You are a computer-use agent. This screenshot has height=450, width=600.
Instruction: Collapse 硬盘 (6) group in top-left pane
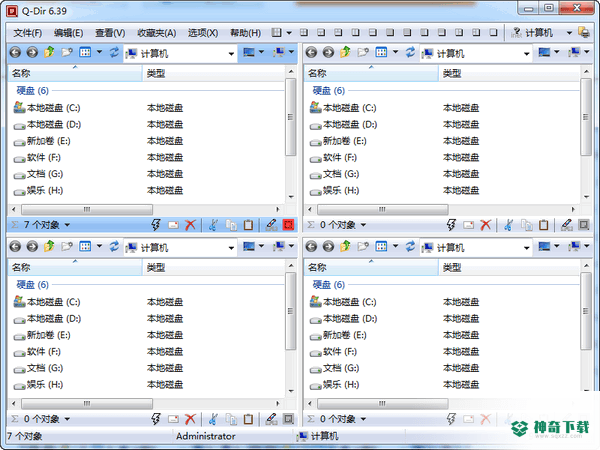click(x=33, y=91)
